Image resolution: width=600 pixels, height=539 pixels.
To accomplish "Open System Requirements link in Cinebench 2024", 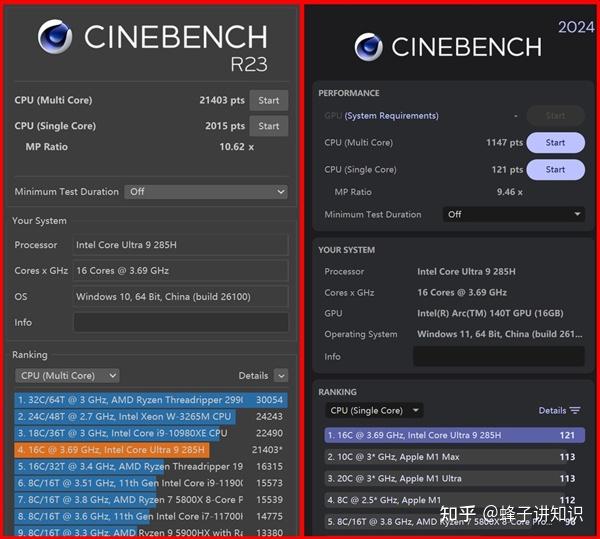I will (391, 116).
